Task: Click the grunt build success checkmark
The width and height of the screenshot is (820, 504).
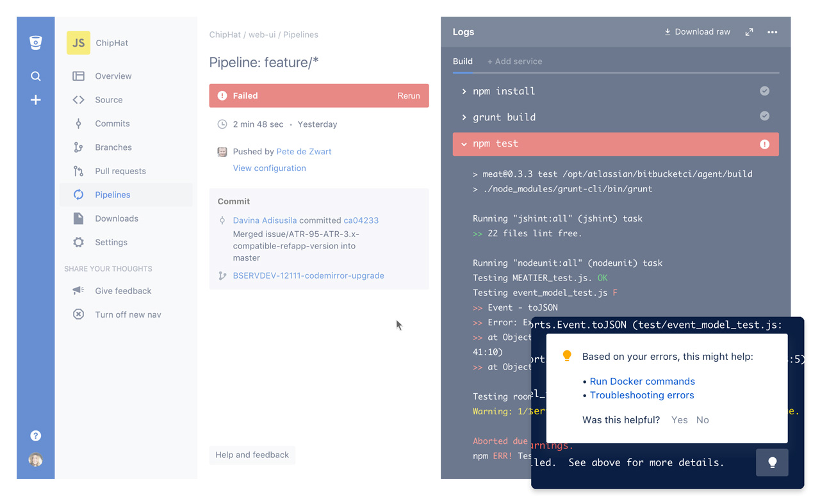Action: 764,116
